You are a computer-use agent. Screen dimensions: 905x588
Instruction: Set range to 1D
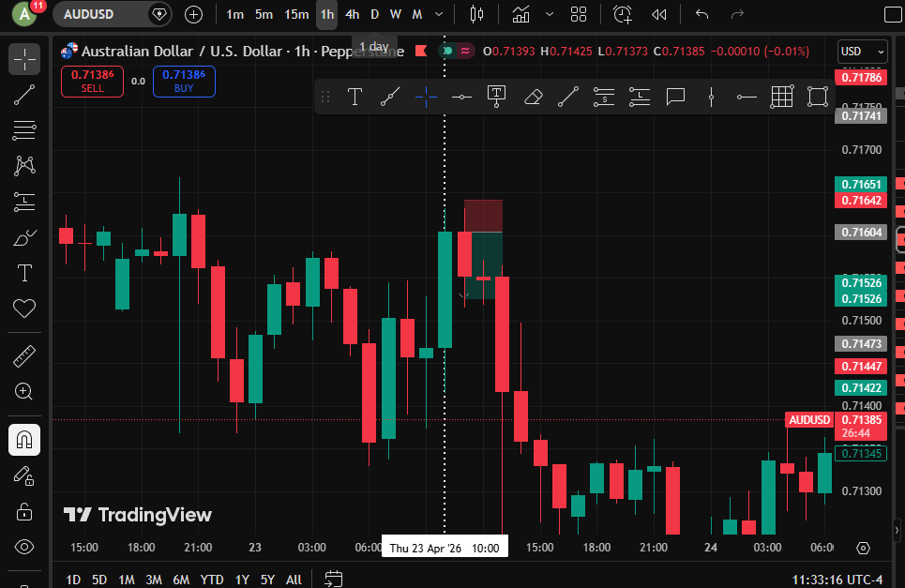click(73, 580)
